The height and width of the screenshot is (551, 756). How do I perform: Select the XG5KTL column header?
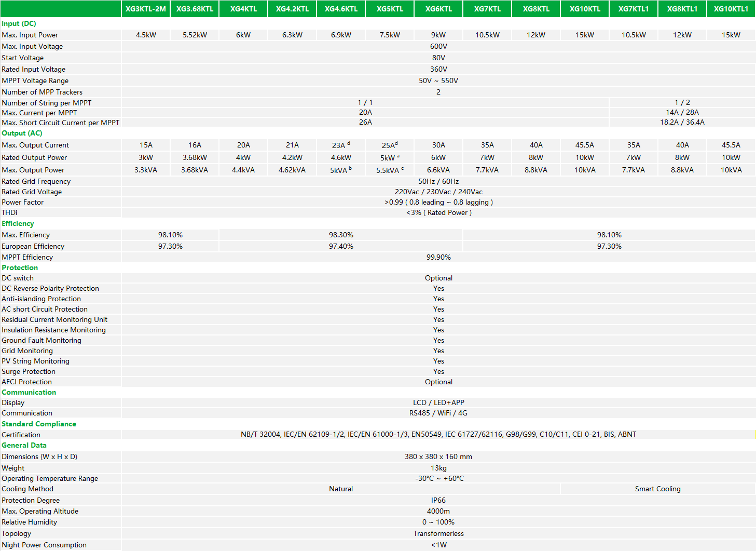[390, 9]
